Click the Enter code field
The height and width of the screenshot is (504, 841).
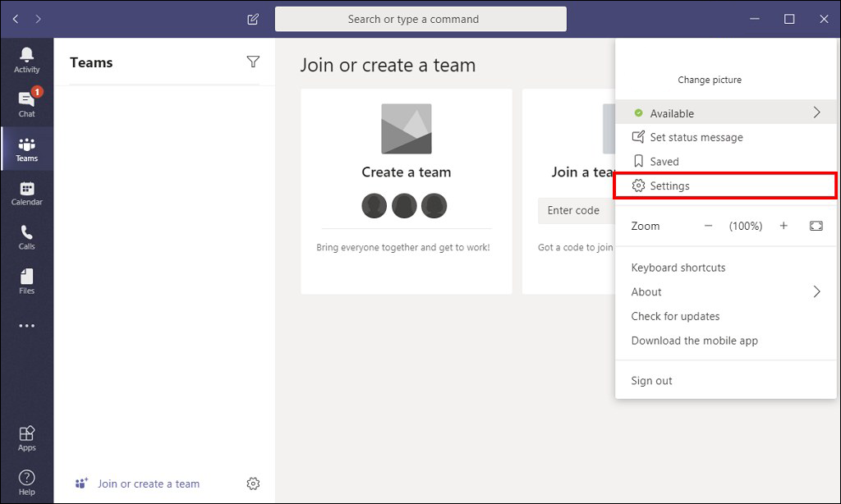click(x=577, y=211)
